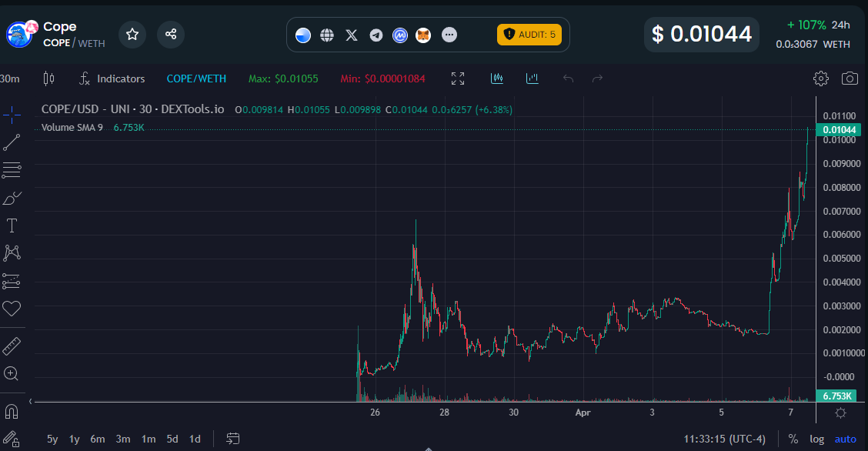Set chart range to 5y

52,439
